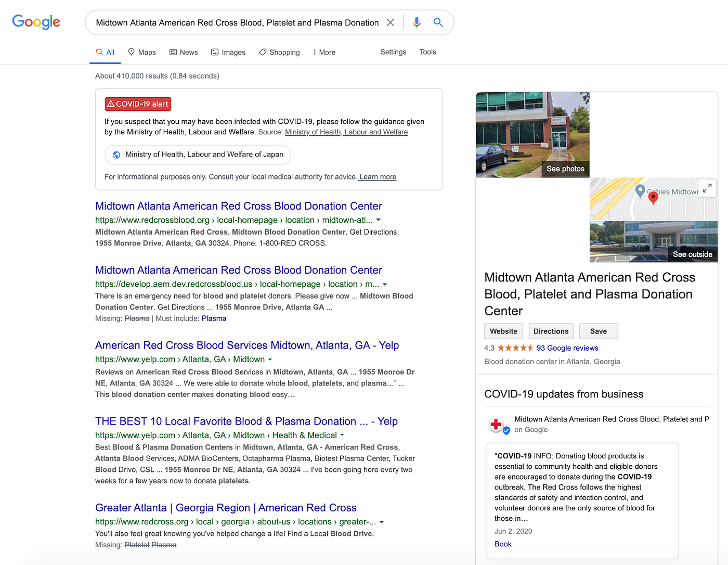The height and width of the screenshot is (565, 728).
Task: Expand the More search options menu
Action: click(x=324, y=52)
